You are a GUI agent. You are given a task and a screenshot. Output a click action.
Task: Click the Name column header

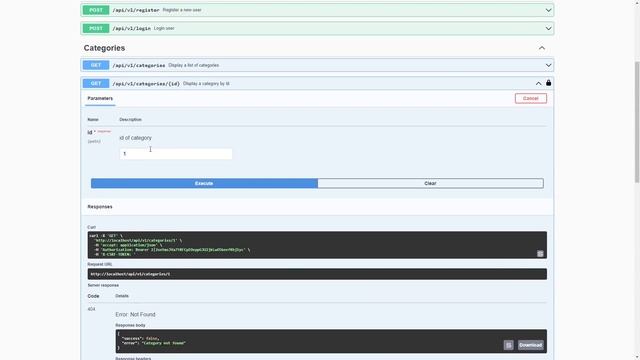(93, 120)
